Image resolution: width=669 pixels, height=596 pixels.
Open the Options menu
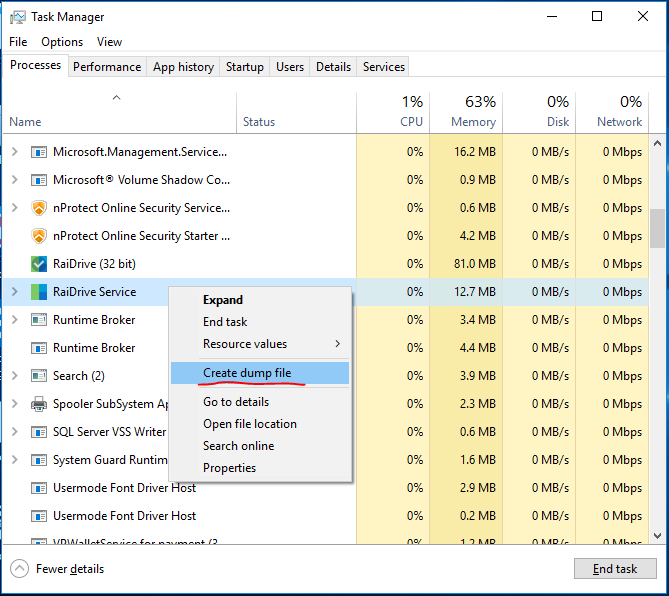pyautogui.click(x=62, y=42)
